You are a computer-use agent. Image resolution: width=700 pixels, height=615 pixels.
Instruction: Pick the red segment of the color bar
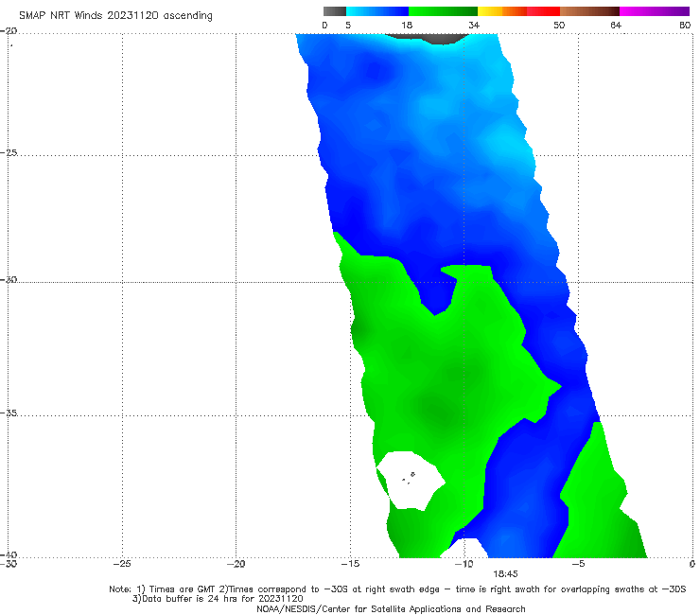click(543, 11)
